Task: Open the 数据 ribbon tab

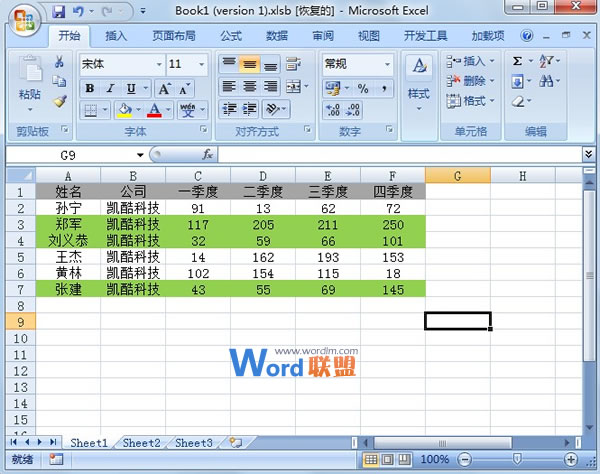Action: 277,36
